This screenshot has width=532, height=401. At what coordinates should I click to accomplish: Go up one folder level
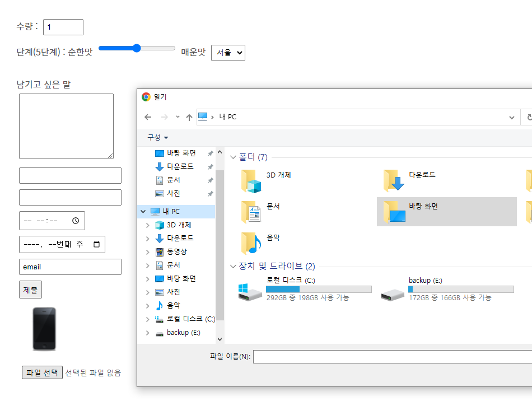(189, 118)
